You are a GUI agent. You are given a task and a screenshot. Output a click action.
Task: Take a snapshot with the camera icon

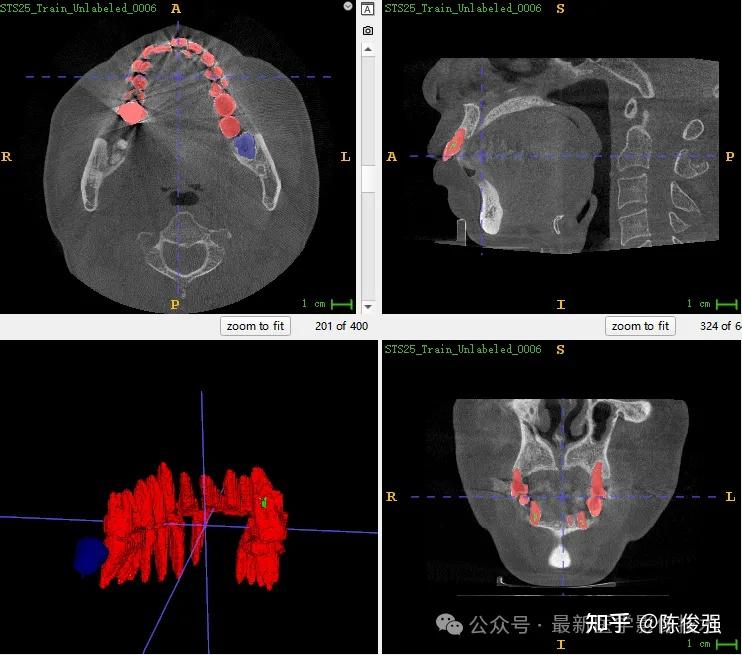pyautogui.click(x=368, y=31)
